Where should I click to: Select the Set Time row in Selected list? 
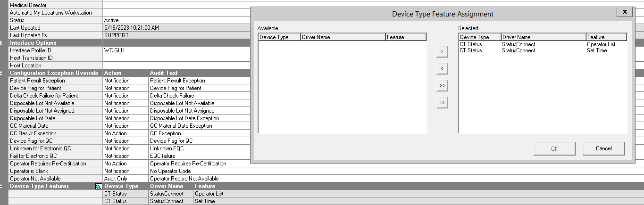point(543,50)
